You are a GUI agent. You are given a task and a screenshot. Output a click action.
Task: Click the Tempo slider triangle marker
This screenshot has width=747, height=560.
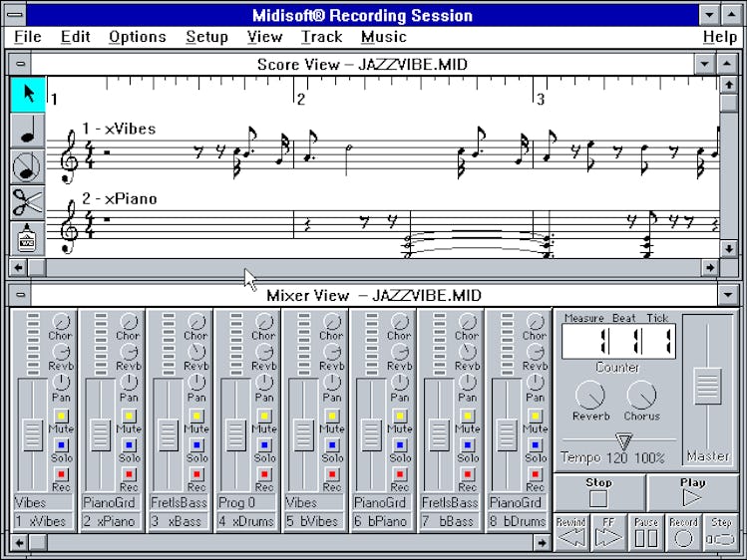623,441
